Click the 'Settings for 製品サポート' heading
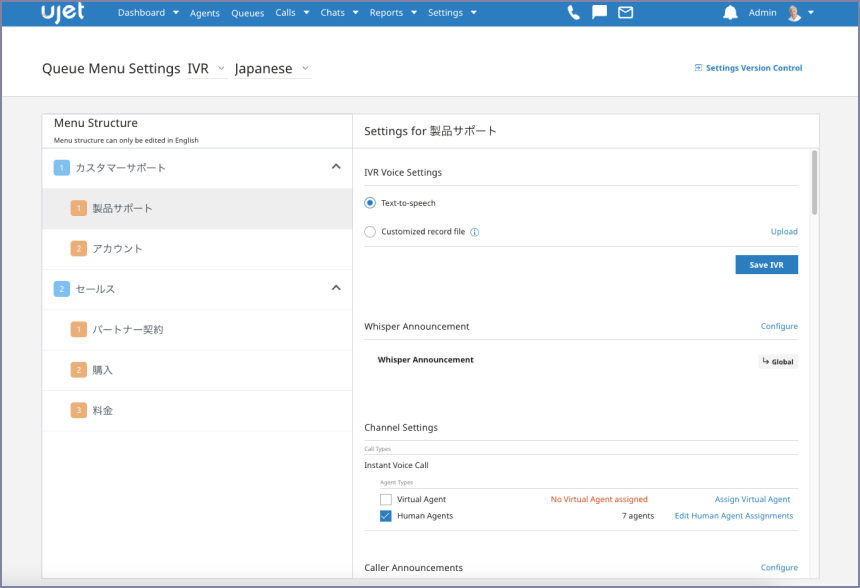860x588 pixels. 431,131
